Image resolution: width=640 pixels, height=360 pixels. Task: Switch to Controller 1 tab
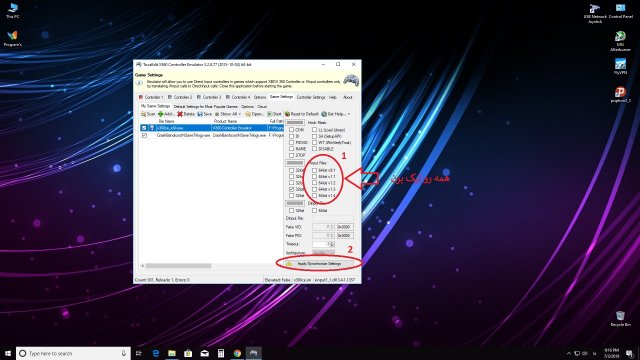[151, 97]
